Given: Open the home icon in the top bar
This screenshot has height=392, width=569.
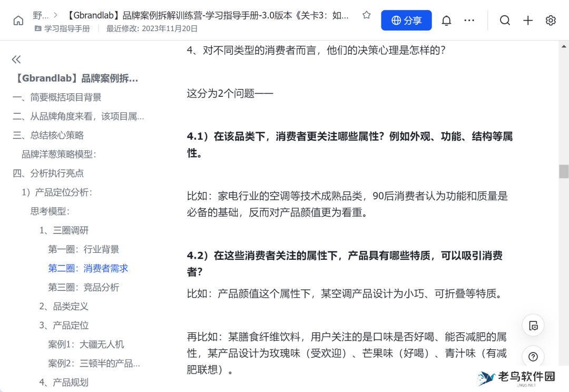Looking at the screenshot, I should 18,20.
